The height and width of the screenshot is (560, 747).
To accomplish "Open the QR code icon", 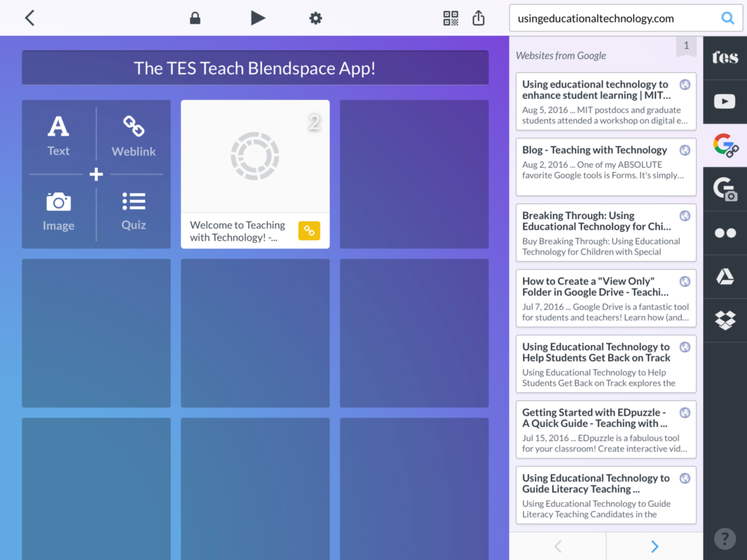I will coord(450,18).
